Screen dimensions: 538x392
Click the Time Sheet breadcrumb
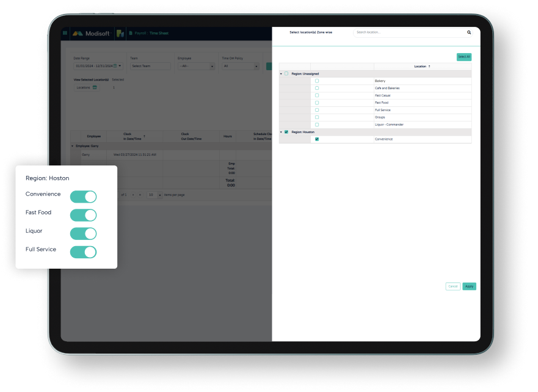point(159,33)
